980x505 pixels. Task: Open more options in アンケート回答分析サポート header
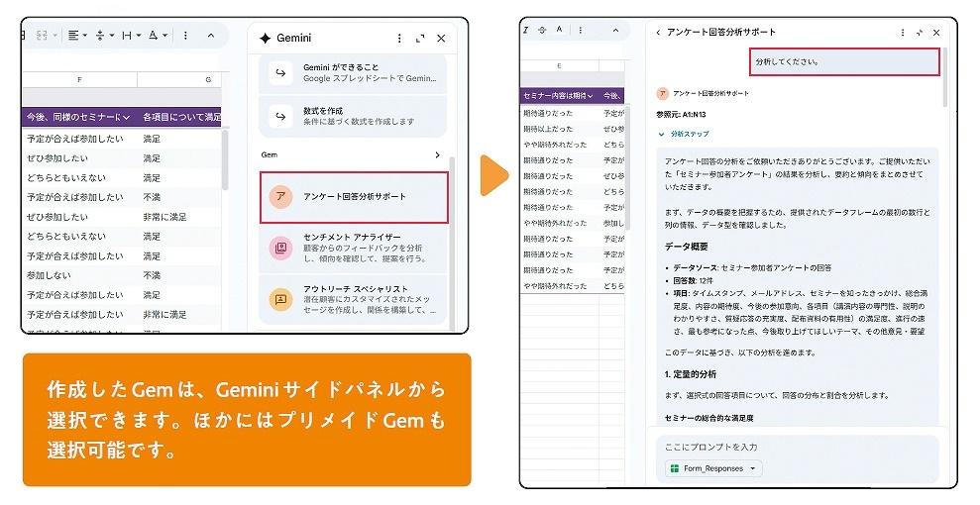[902, 33]
